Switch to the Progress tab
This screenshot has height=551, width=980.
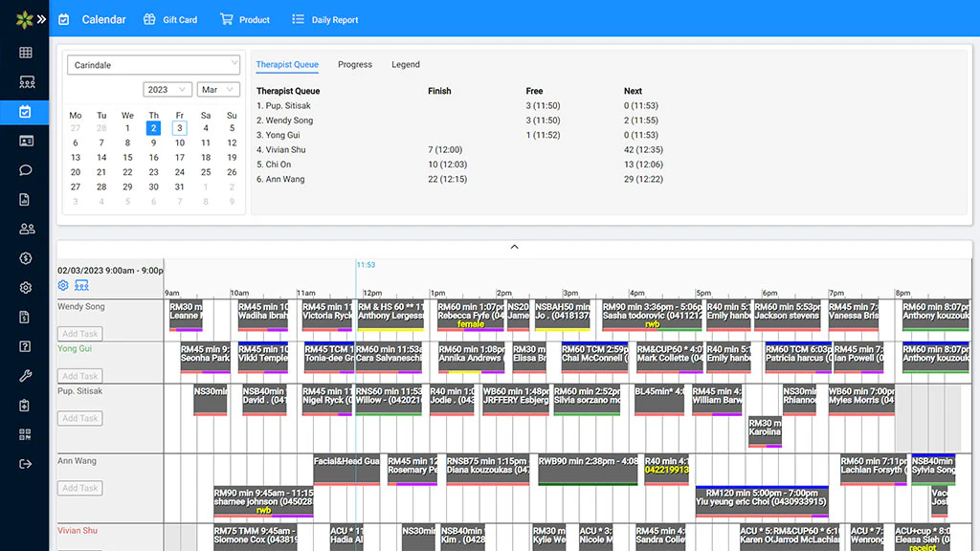355,64
